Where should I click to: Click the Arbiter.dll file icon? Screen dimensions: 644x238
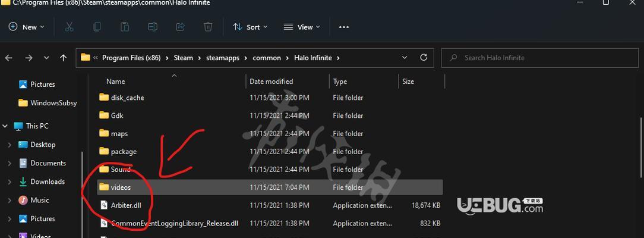point(104,205)
